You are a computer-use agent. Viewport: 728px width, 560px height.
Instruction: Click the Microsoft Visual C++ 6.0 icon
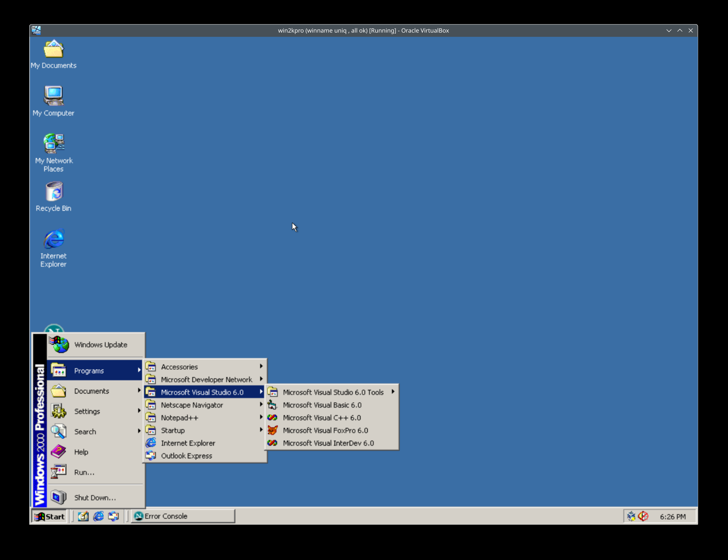tap(272, 417)
